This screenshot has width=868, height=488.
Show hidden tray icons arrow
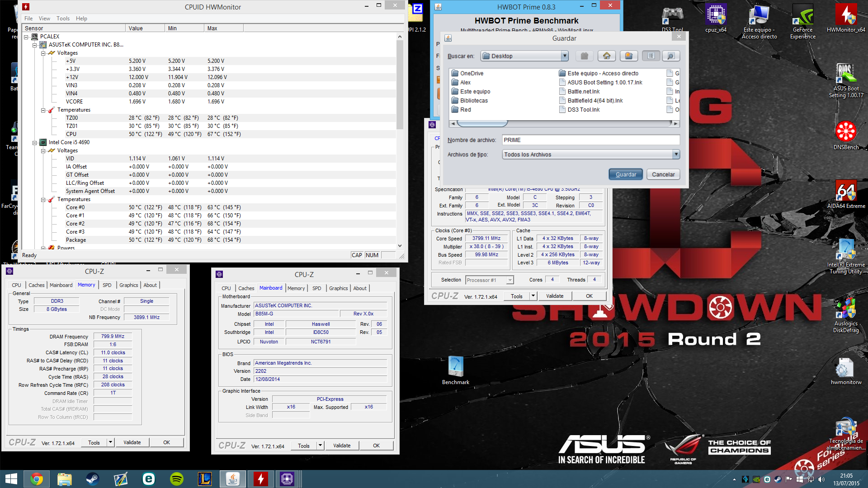tap(734, 479)
